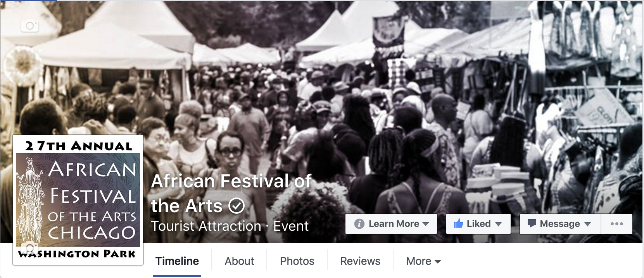Click the cover photo camera icon
Viewport: 644px width, 278px height.
coord(30,26)
